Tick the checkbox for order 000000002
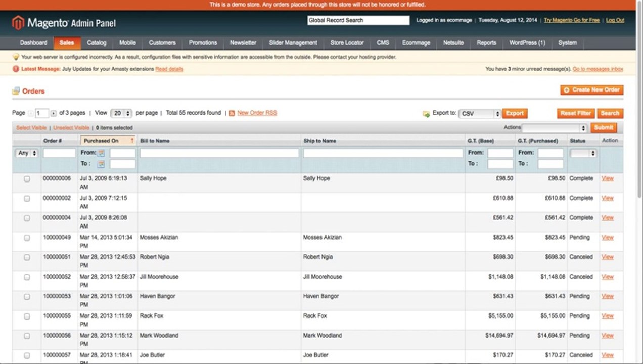Viewport: 643px width, 364px height. 27,199
